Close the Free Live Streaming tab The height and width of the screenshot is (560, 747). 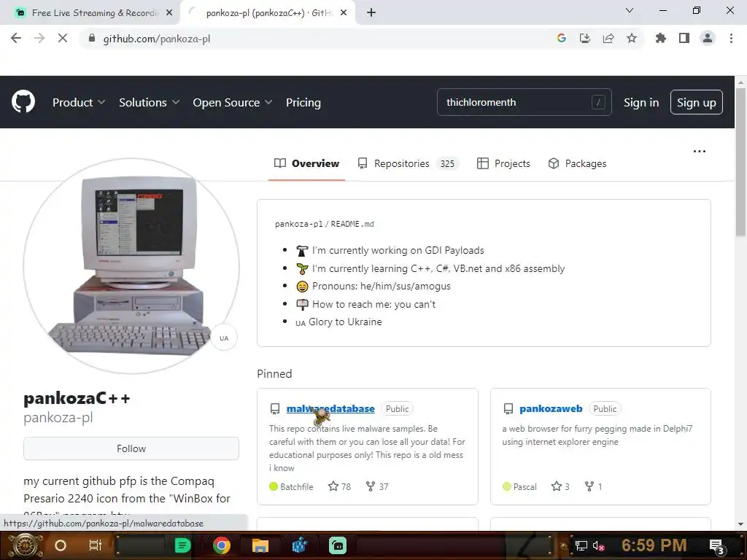coord(169,13)
